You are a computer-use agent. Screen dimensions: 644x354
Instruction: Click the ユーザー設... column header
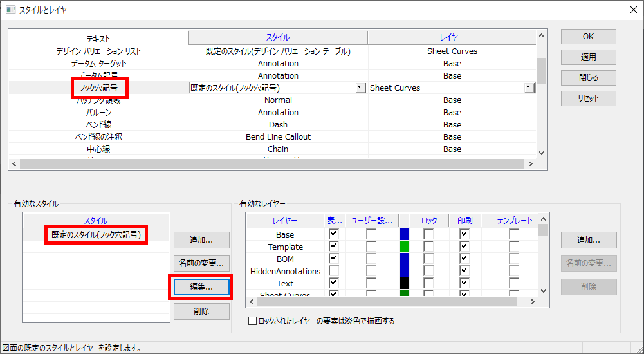tap(372, 221)
